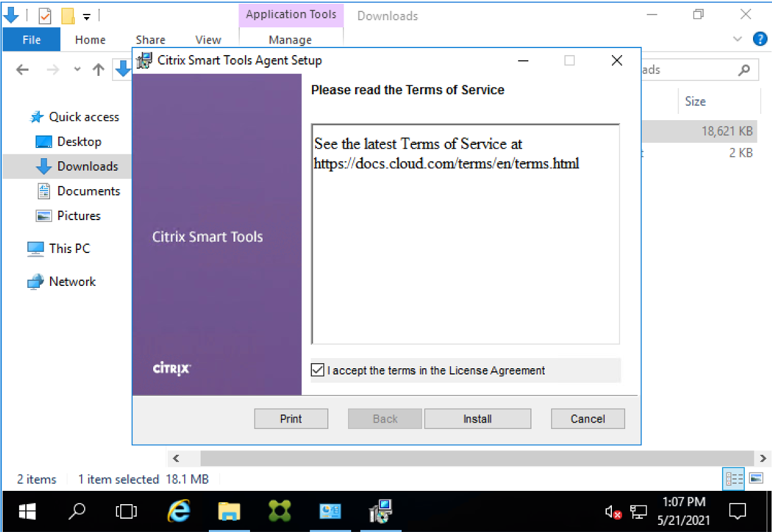Viewport: 772px width, 532px height.
Task: Click the search magnifier in Explorer
Action: tap(745, 70)
